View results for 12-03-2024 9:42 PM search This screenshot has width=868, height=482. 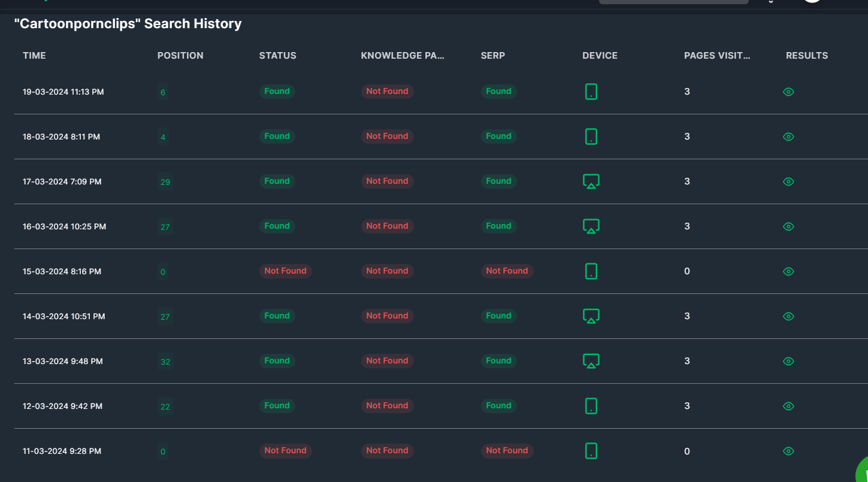point(788,406)
